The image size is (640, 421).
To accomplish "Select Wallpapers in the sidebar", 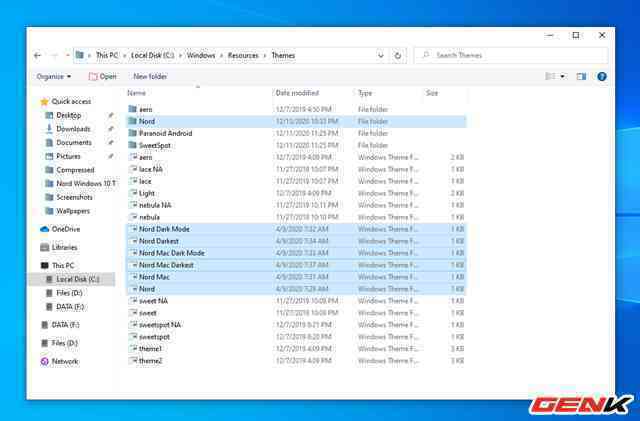I will coord(68,211).
